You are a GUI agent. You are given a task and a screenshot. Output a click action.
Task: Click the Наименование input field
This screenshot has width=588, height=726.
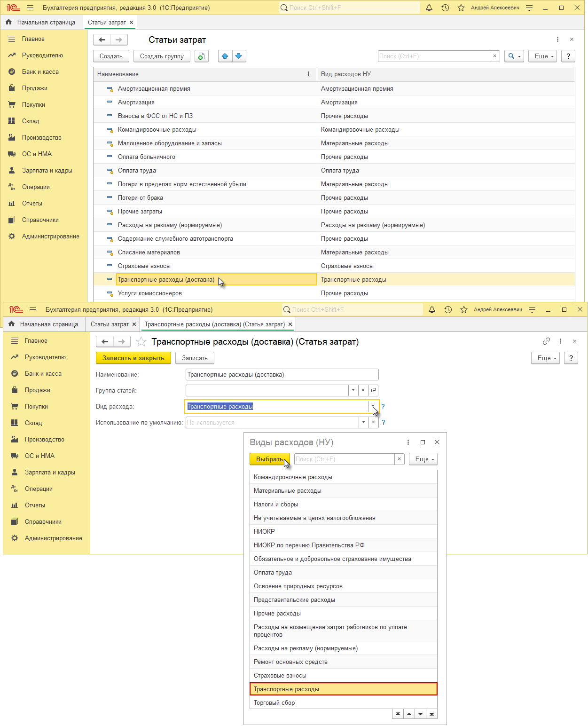pos(282,374)
